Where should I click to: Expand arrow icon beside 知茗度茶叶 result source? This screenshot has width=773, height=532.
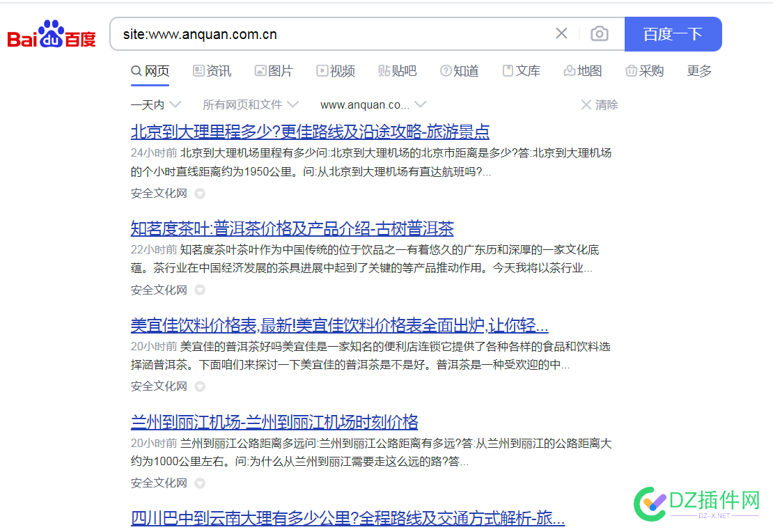(200, 290)
